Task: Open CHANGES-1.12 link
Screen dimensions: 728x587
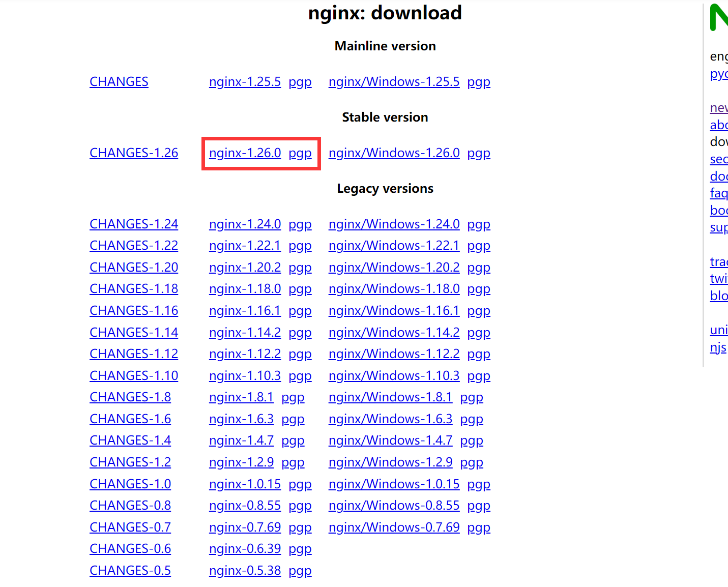Action: click(x=134, y=354)
